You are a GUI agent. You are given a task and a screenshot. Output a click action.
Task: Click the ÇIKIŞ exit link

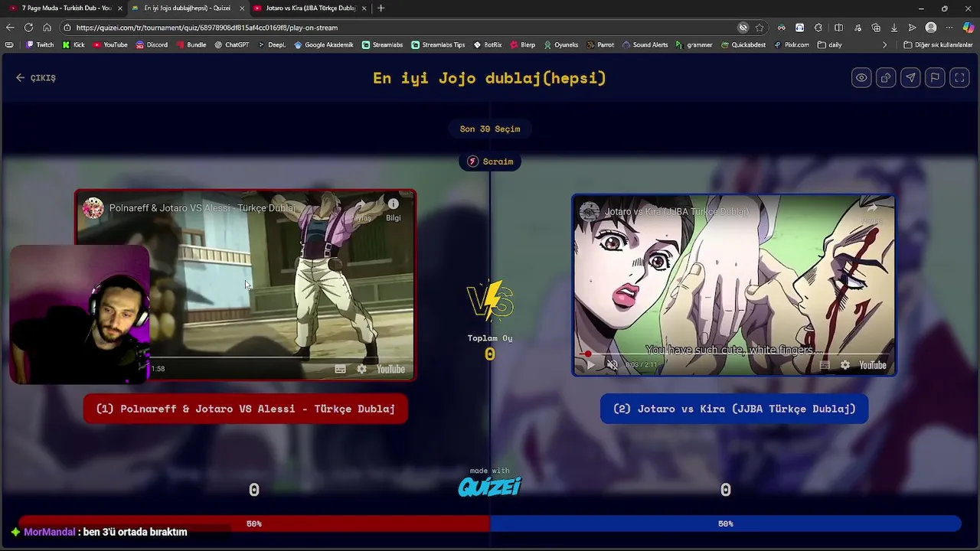[36, 77]
